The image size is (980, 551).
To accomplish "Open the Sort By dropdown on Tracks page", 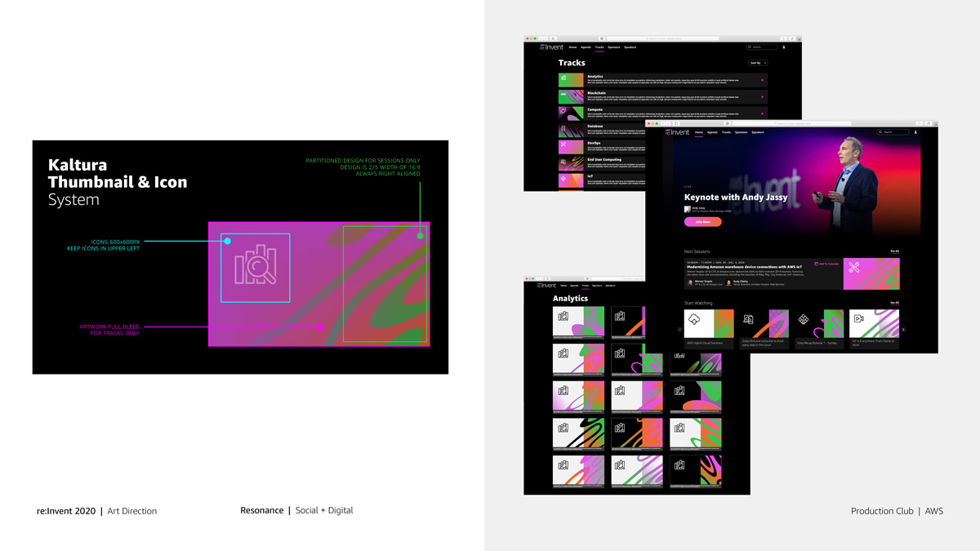I will point(758,63).
